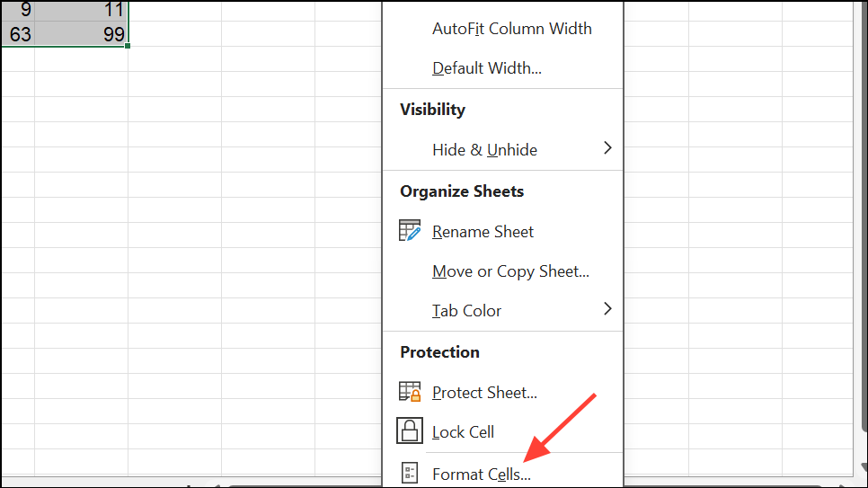Select Move or Copy Sheet
Screen dimensions: 868x488
click(x=510, y=271)
